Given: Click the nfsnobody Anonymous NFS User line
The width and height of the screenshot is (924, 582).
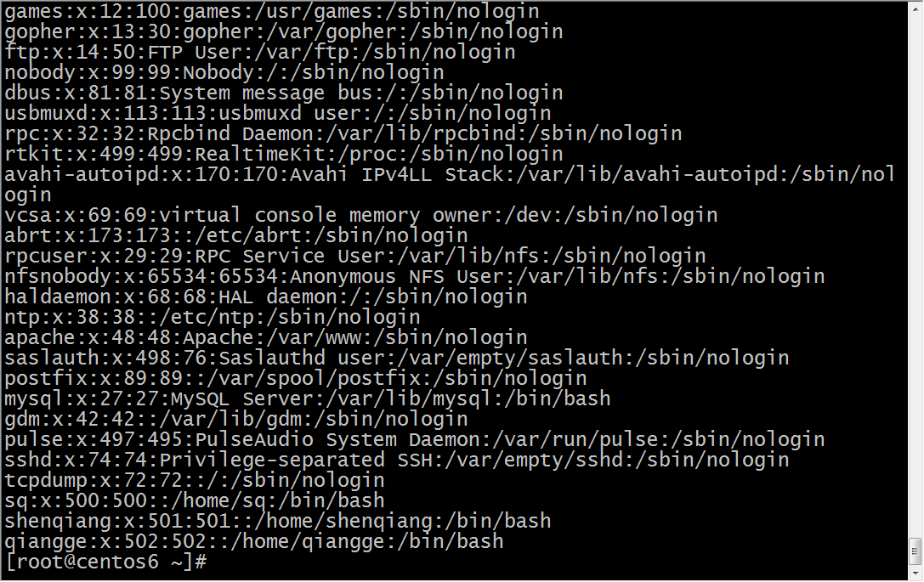Looking at the screenshot, I should tap(415, 276).
